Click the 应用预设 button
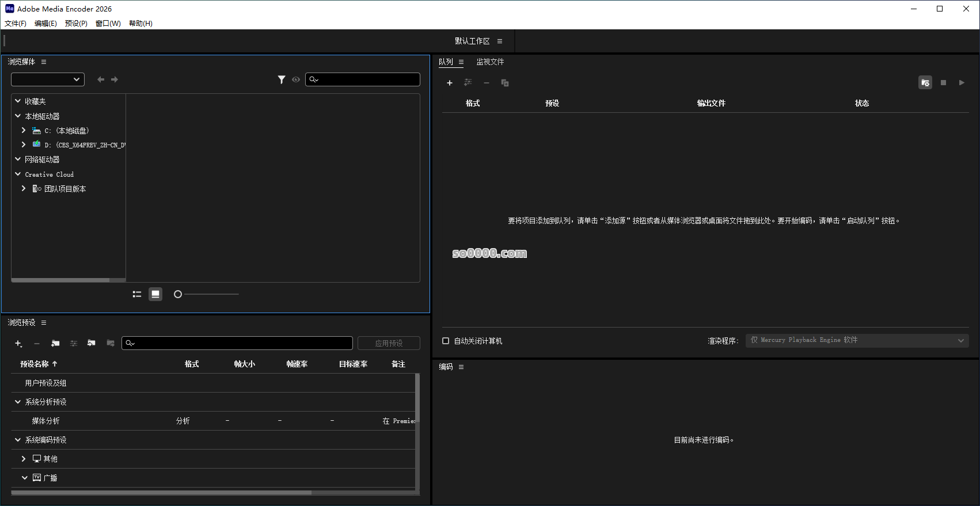Screen dimensions: 980x506 [x=389, y=343]
